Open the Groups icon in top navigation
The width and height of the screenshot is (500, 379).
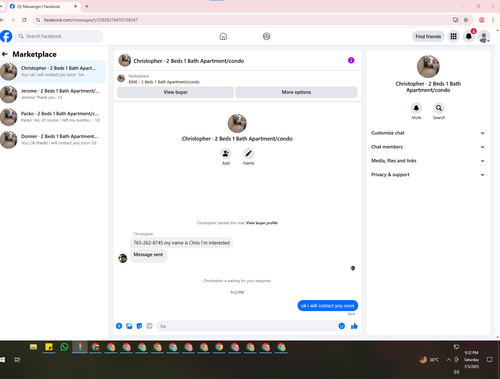pos(266,36)
